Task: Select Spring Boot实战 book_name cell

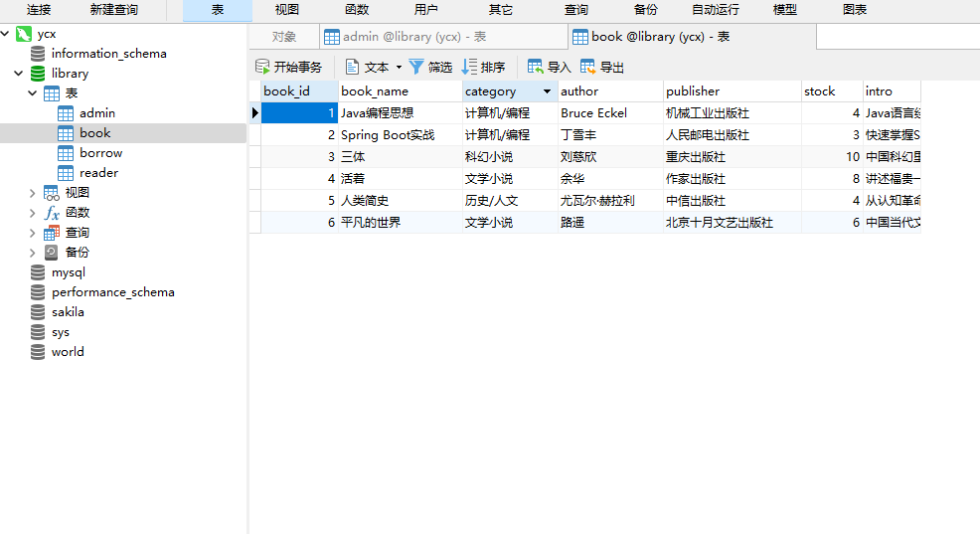Action: click(x=400, y=135)
